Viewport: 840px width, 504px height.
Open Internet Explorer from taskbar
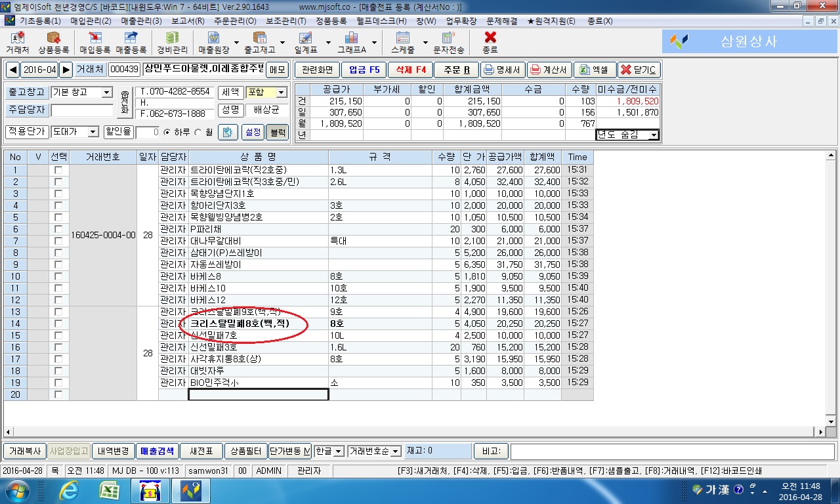(x=70, y=490)
